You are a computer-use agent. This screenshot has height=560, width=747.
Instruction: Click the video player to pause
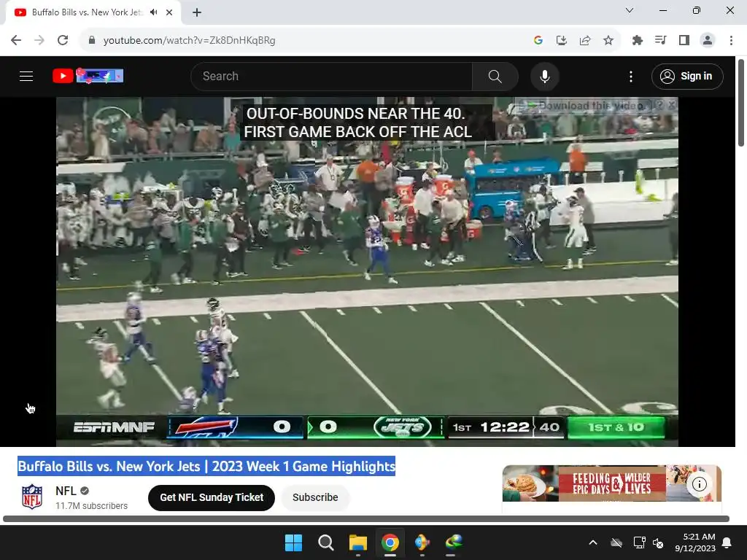367,271
